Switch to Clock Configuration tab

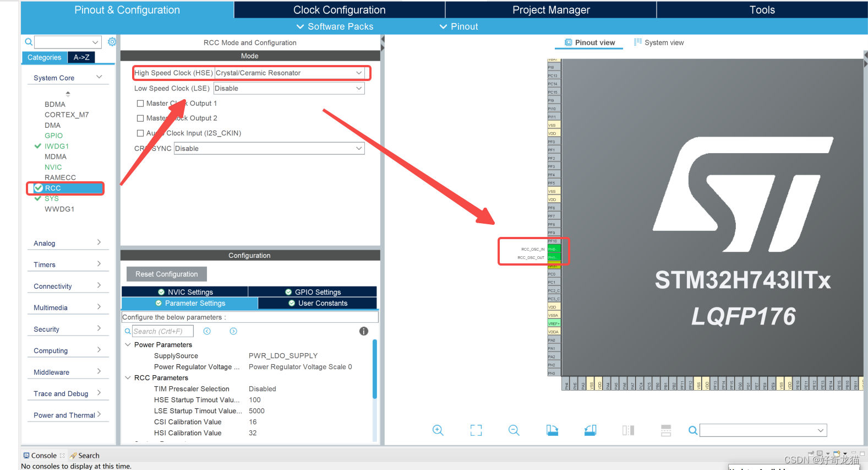click(x=340, y=10)
